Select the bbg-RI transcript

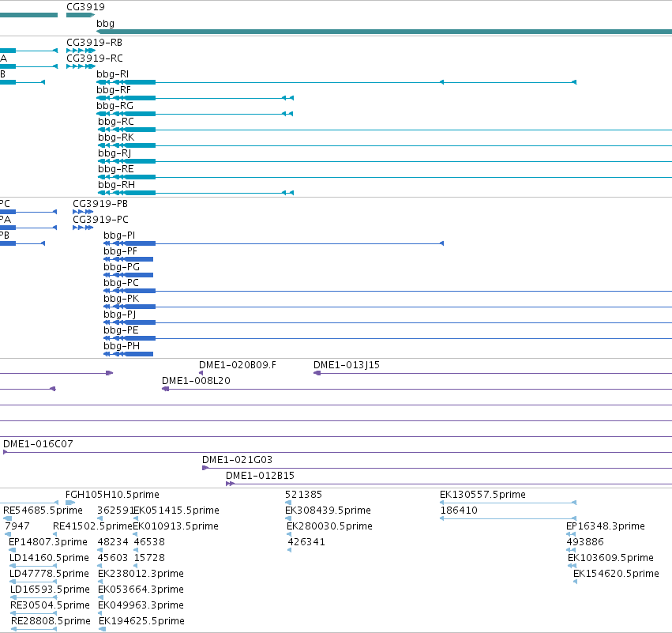tap(336, 82)
